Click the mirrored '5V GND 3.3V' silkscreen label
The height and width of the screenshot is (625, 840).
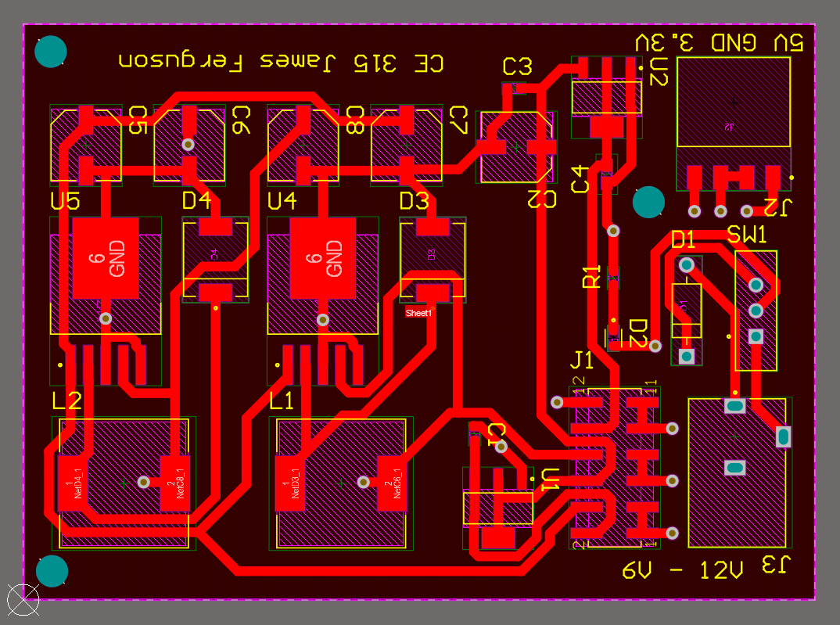point(720,42)
